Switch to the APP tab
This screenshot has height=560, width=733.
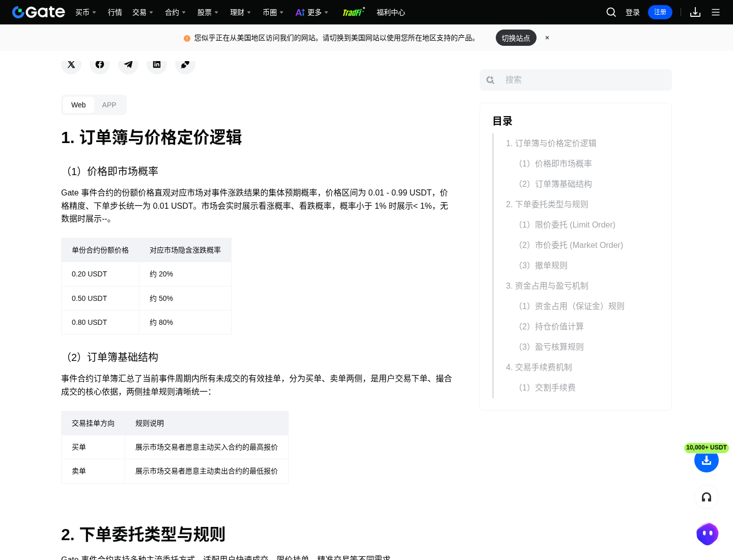pyautogui.click(x=109, y=105)
